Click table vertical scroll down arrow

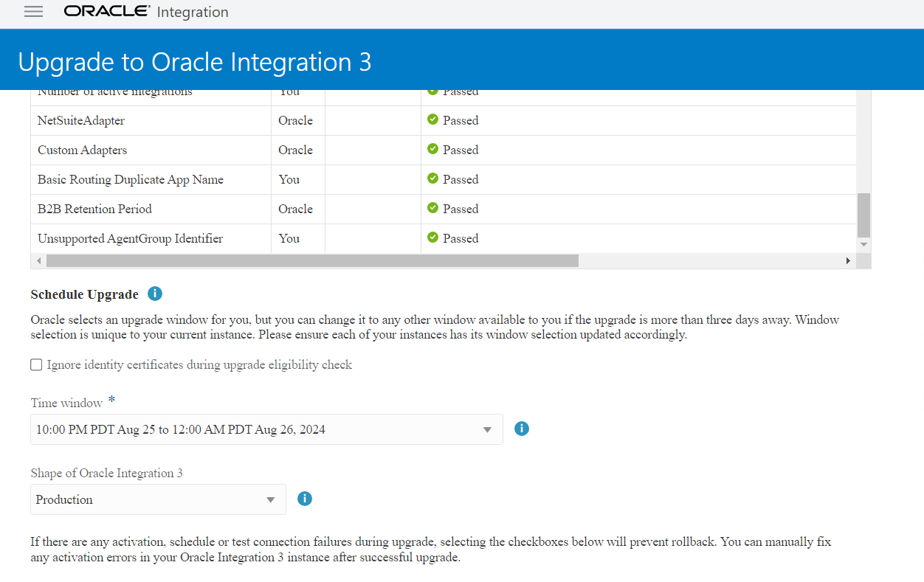[x=863, y=244]
